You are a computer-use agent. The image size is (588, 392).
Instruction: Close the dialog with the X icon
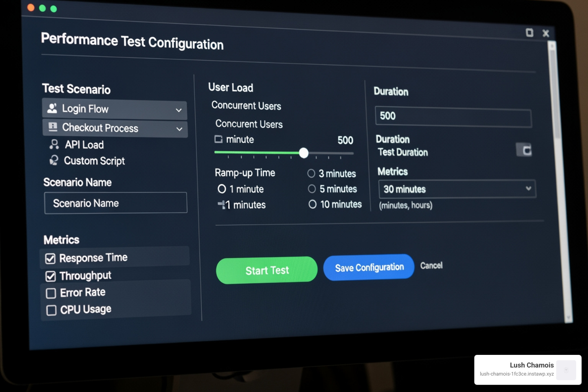coord(546,33)
